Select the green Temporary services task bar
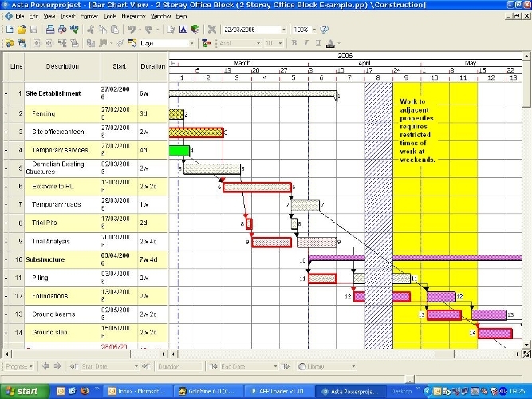 (x=179, y=150)
